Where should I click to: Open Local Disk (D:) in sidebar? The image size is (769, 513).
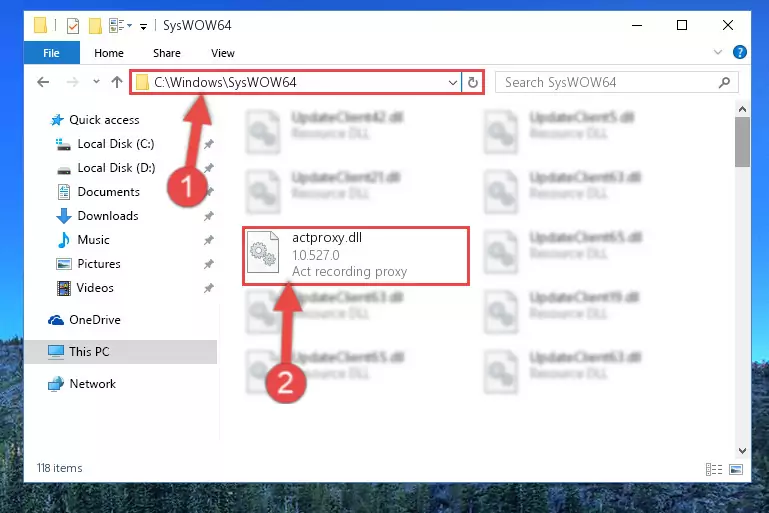point(106,168)
